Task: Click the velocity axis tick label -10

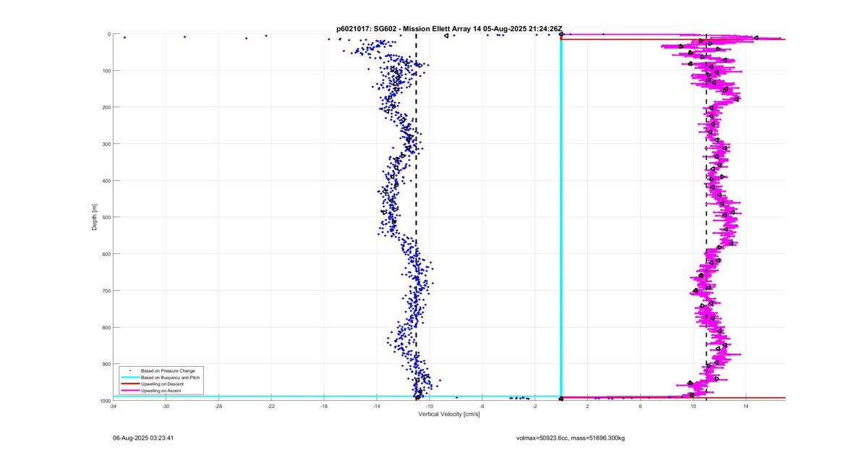Action: (x=430, y=407)
